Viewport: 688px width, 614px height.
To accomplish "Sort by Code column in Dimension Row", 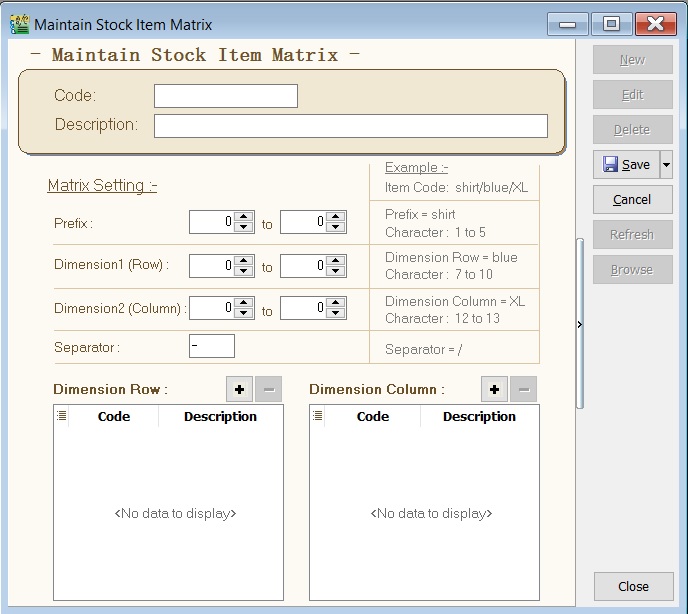I will [114, 416].
